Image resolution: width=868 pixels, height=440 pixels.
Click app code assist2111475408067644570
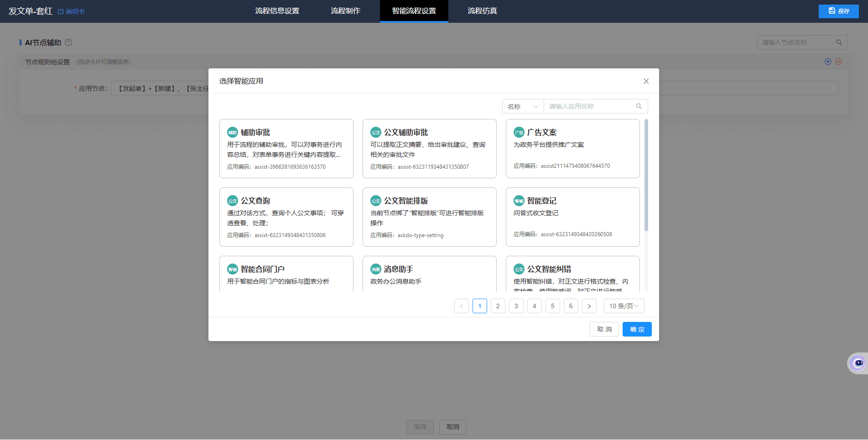coord(576,166)
